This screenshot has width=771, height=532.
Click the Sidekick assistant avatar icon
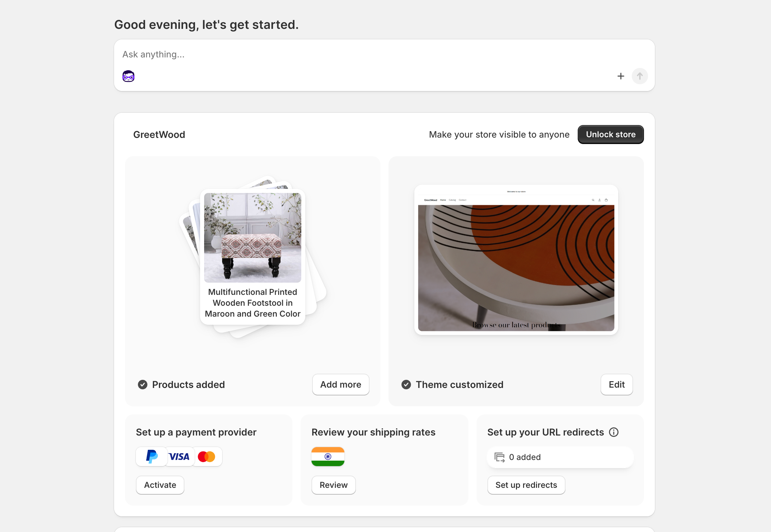pyautogui.click(x=128, y=76)
